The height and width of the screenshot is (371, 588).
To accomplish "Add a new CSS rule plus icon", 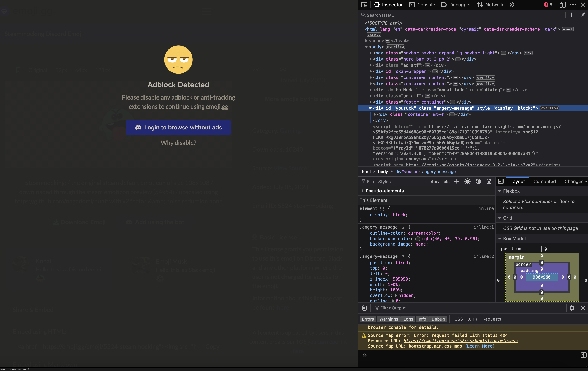I will (x=457, y=182).
